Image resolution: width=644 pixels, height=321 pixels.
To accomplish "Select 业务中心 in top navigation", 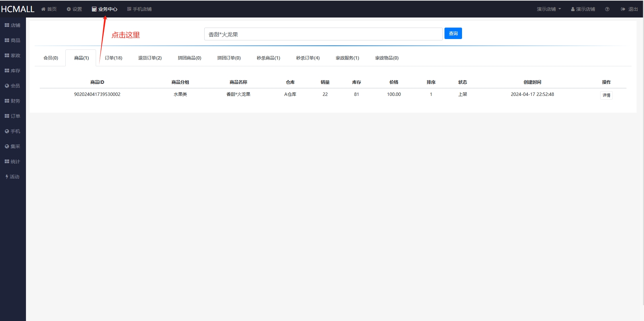I will pos(104,9).
